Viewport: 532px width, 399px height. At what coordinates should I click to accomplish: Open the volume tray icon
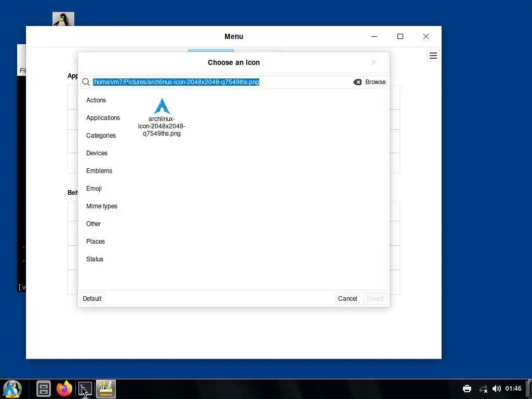(496, 389)
